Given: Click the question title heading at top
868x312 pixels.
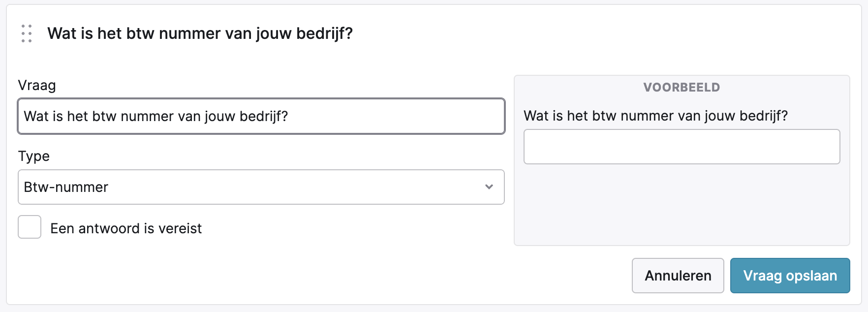Looking at the screenshot, I should click(x=200, y=33).
